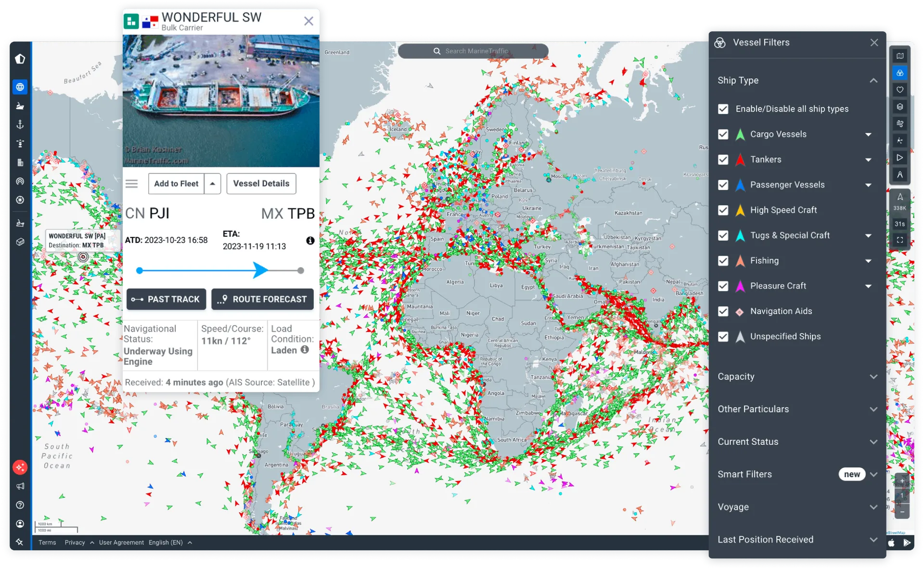
Task: Click the Privacy link in footer
Action: point(75,542)
